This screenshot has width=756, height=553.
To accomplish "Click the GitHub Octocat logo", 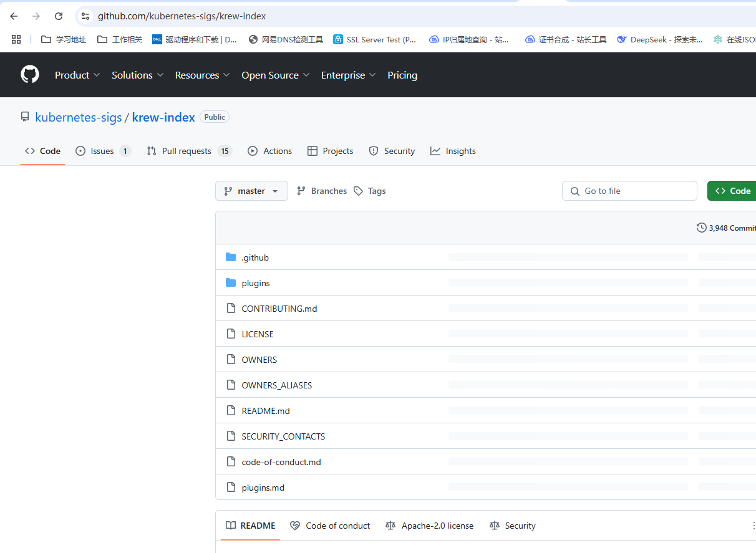I will coord(30,75).
